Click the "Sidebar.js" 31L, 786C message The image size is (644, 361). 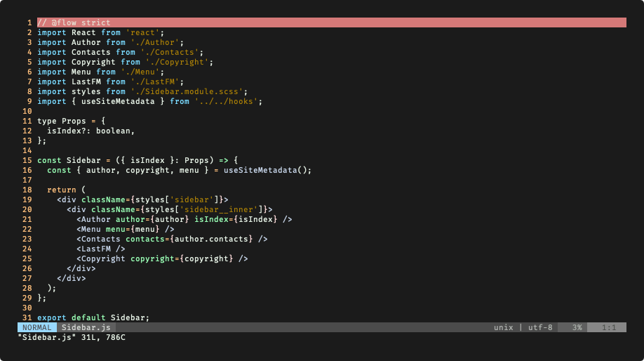72,337
